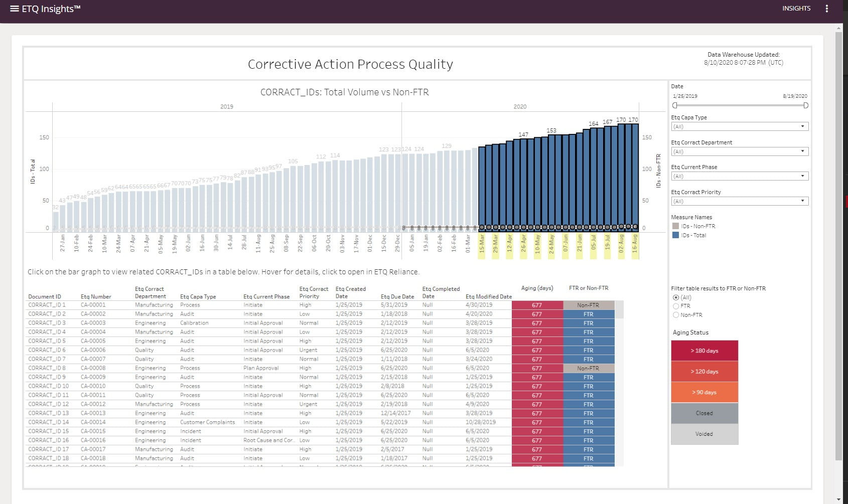Click Non-FTR status cell for CORRACT_ID 8
The image size is (848, 504).
pos(589,368)
